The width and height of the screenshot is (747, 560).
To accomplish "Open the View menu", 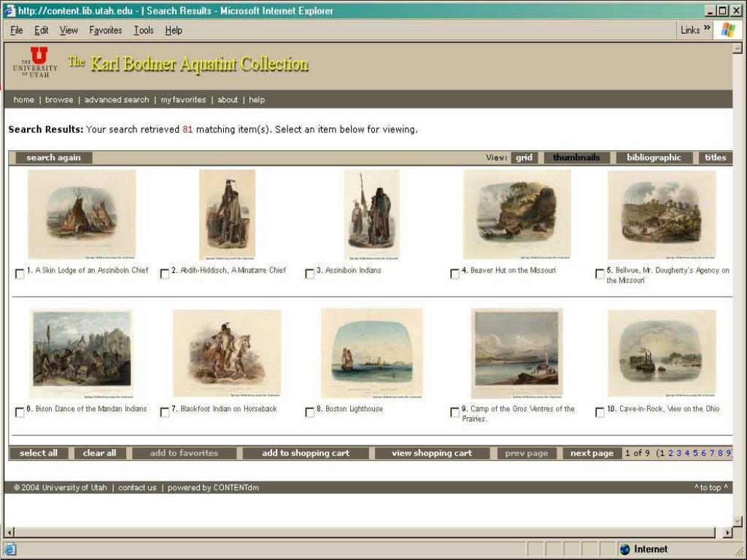I will pyautogui.click(x=69, y=31).
